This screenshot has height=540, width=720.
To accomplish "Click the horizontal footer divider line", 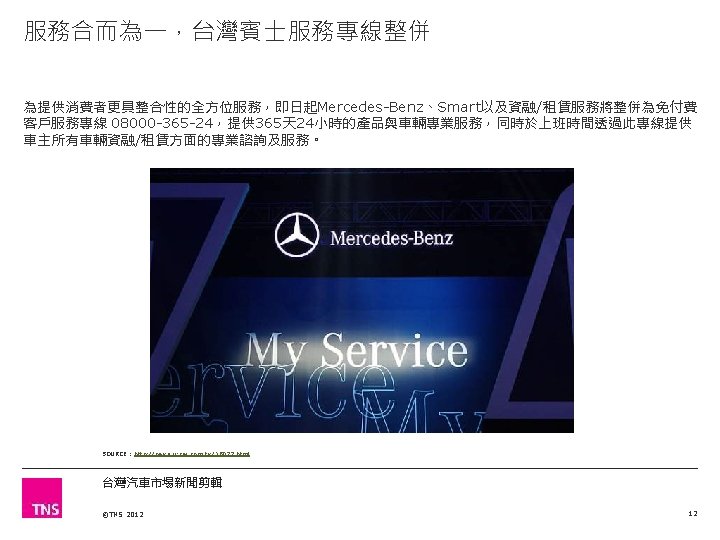I will (360, 468).
